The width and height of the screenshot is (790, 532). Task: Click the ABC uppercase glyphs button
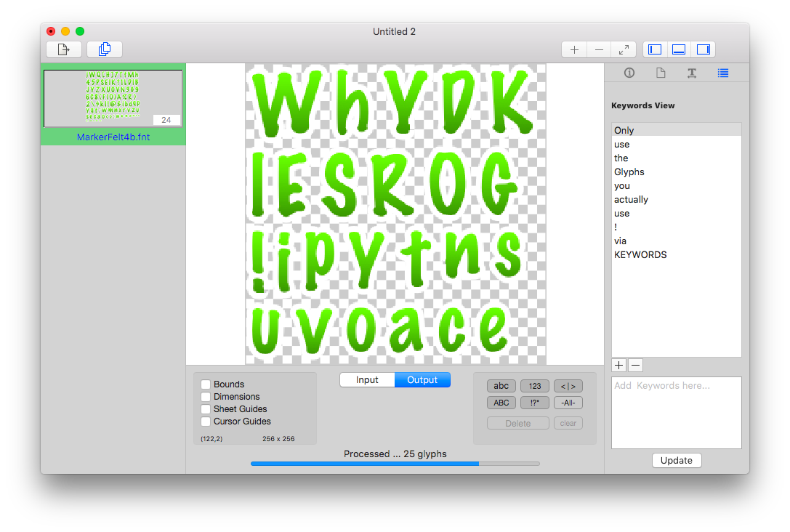(x=501, y=403)
